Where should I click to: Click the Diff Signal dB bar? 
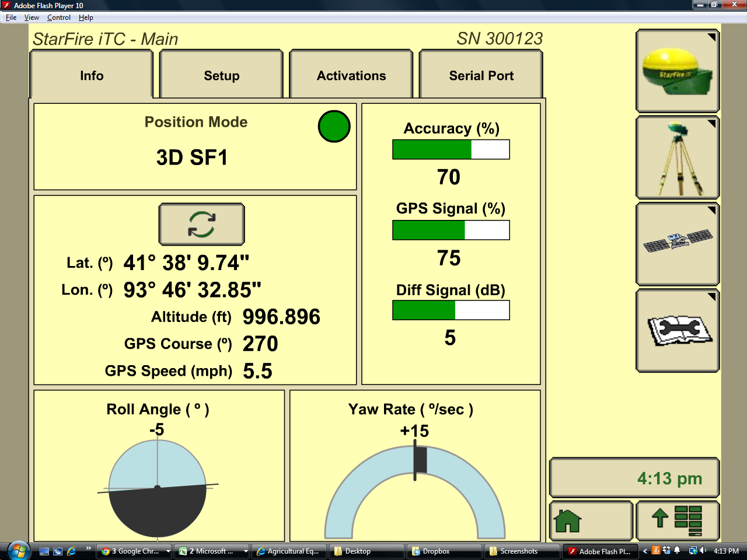coord(451,310)
